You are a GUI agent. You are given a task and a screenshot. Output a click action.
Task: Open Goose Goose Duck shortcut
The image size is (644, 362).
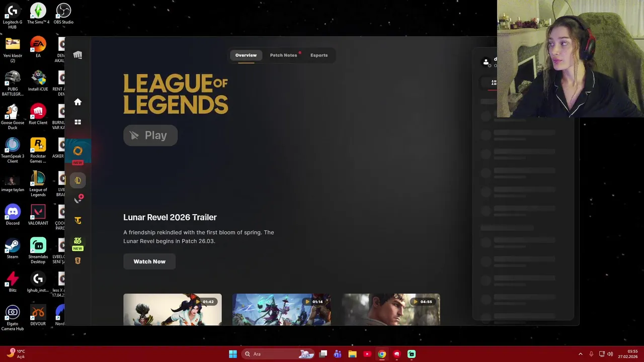point(13,117)
